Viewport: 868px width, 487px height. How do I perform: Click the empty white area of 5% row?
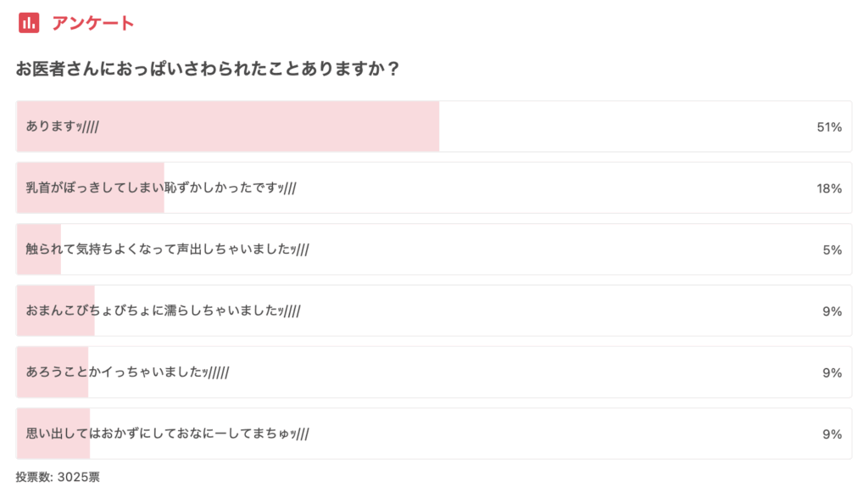coord(565,249)
